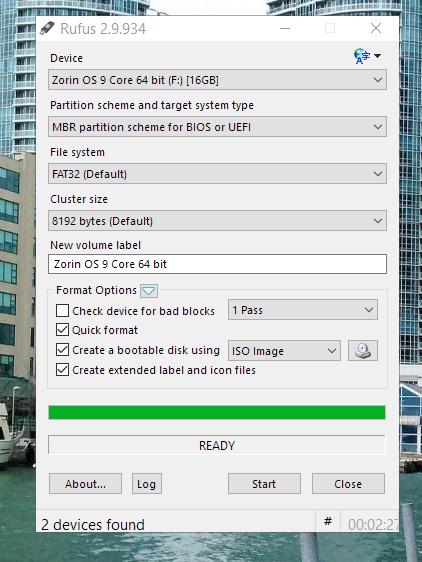Viewport: 422px width, 562px height.
Task: Open the '1 Pass' bad blocks dropdown
Action: (x=303, y=310)
